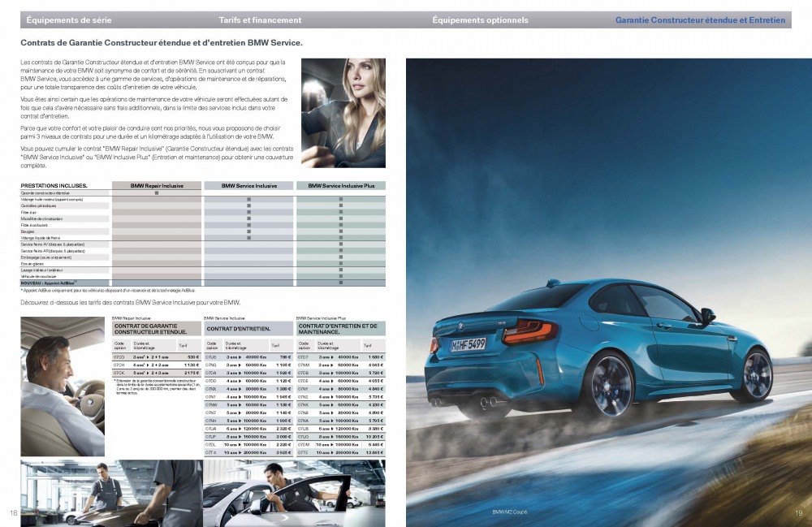The width and height of the screenshot is (812, 527).
Task: Click the blue BMW M2 Coupé photo
Action: (x=609, y=292)
